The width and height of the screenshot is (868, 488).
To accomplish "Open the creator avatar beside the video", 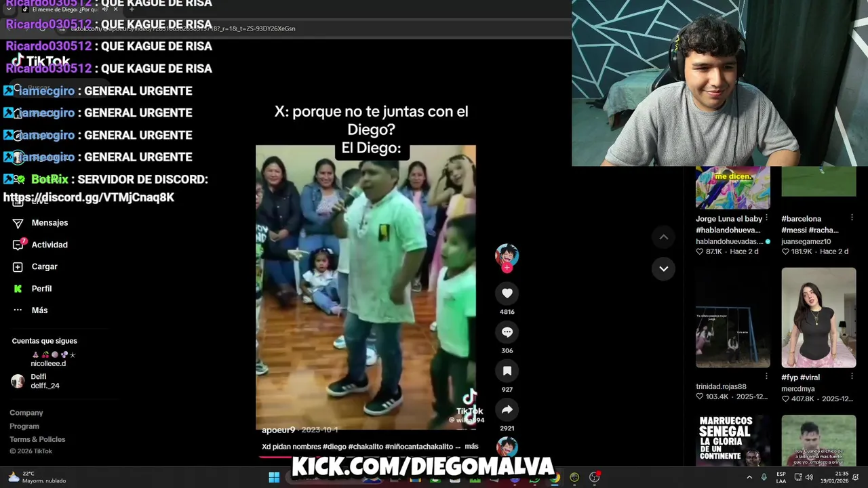I will tap(507, 255).
